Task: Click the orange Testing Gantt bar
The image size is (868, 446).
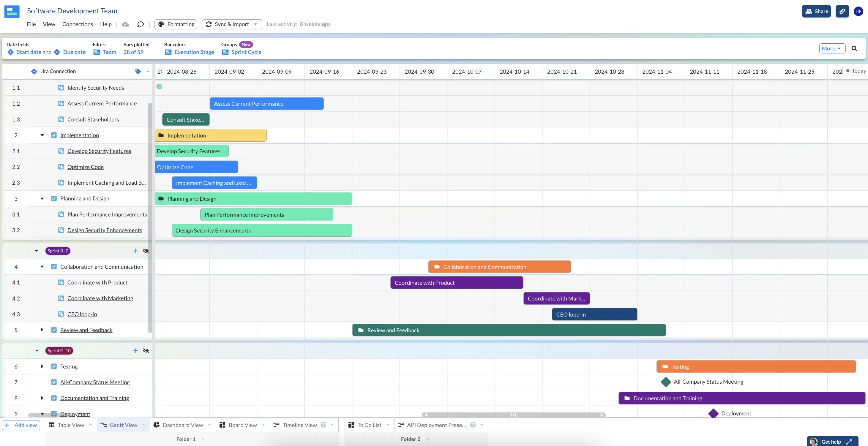Action: pos(756,366)
